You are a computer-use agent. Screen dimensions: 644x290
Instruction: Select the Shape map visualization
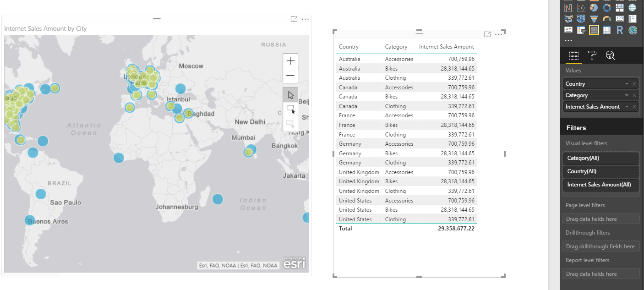(x=581, y=19)
